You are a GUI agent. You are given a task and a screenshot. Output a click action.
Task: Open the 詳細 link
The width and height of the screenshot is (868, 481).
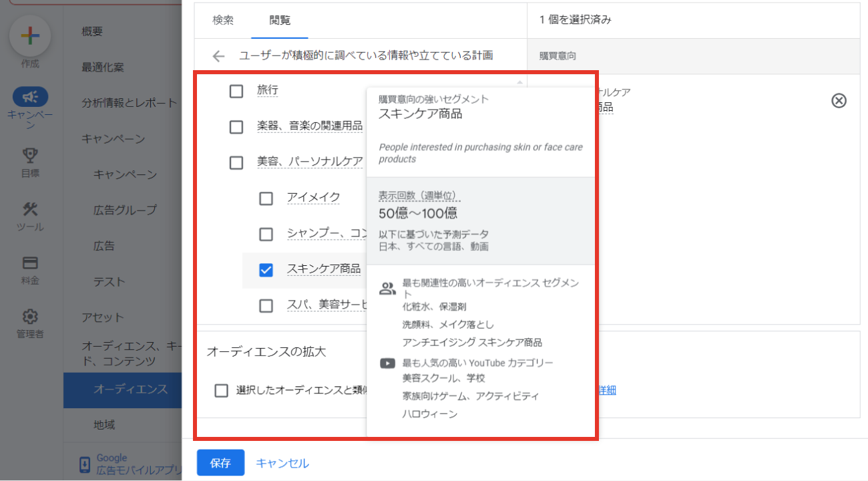[606, 390]
